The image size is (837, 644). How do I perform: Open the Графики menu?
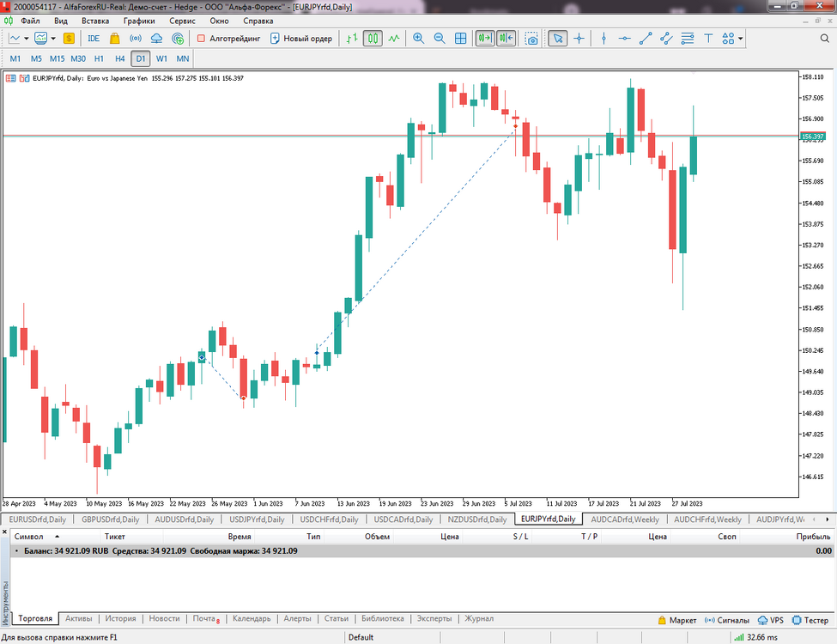coord(139,21)
